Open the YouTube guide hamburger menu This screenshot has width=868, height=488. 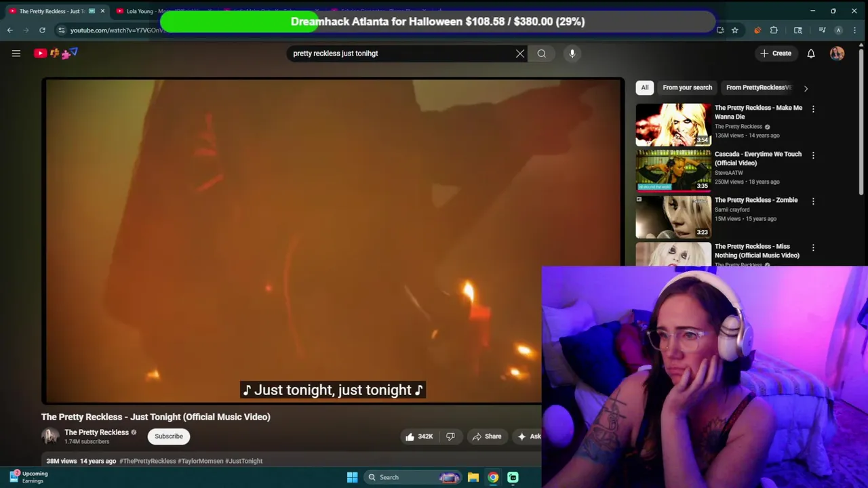(x=16, y=54)
